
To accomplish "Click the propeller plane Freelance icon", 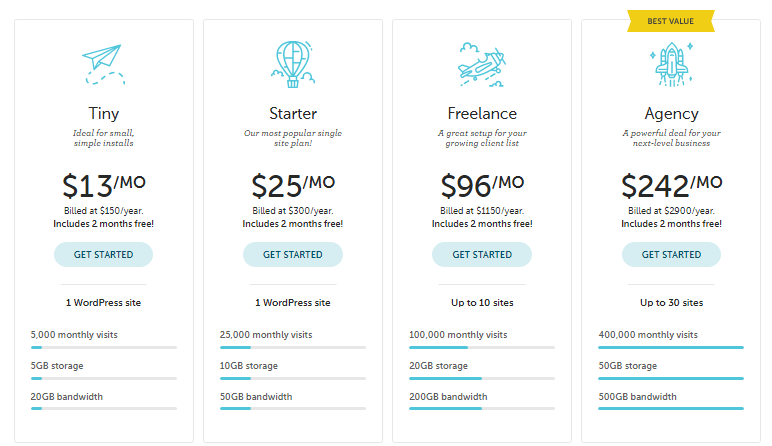I will (481, 63).
